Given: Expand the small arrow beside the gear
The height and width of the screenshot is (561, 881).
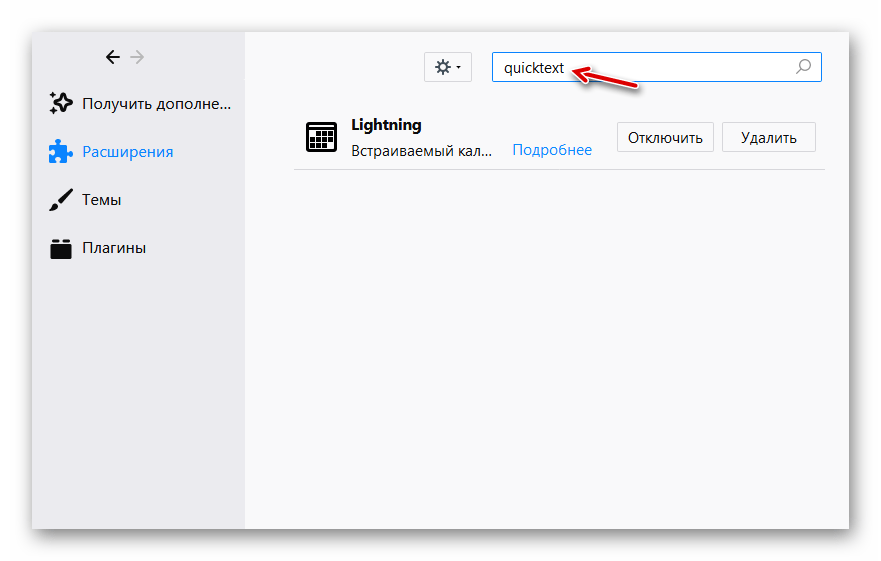Looking at the screenshot, I should pyautogui.click(x=459, y=68).
